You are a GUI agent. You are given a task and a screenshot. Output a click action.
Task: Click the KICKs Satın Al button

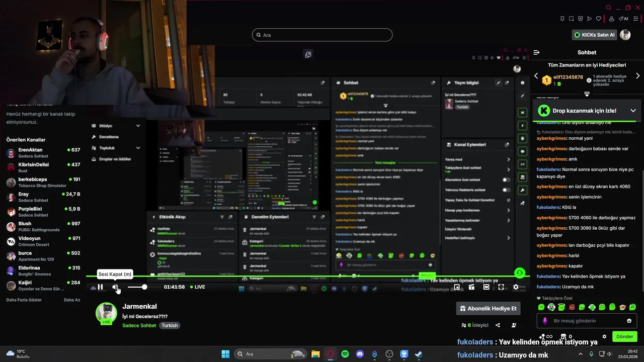[595, 35]
